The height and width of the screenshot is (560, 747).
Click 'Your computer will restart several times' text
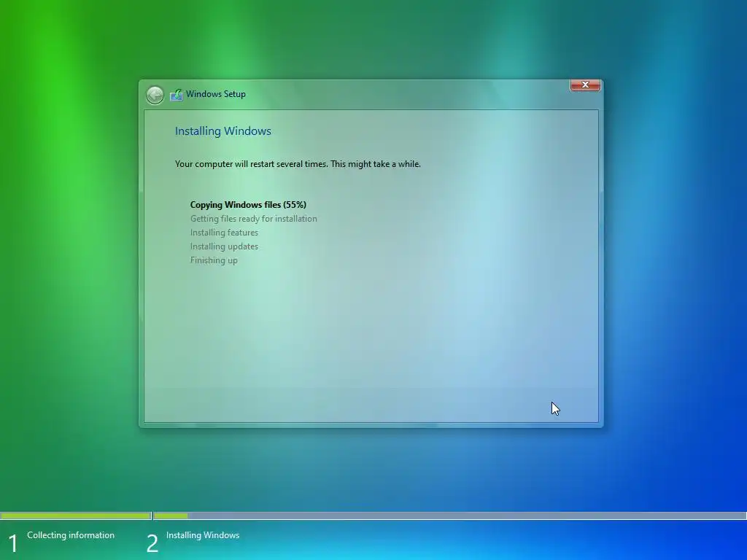252,164
